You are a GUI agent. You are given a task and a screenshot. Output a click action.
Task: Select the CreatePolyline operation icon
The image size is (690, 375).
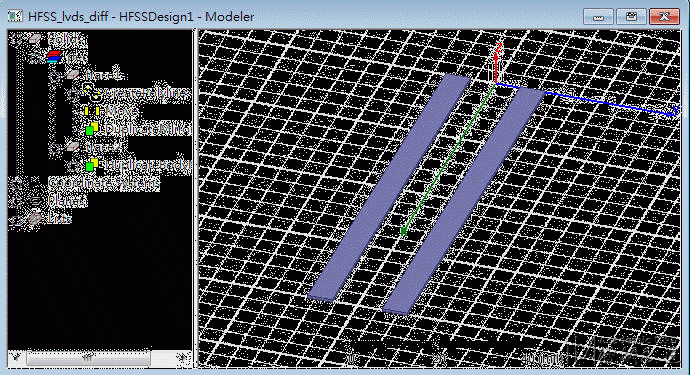pos(92,93)
